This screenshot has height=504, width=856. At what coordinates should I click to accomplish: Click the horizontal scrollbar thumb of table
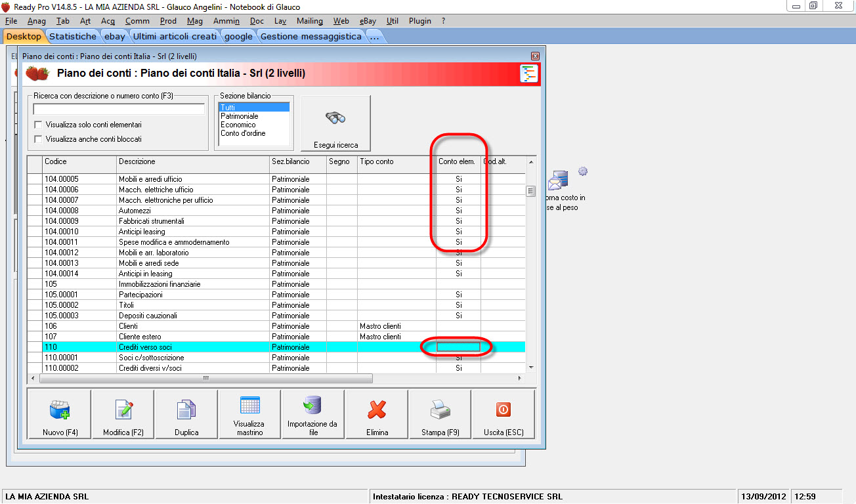tap(205, 379)
